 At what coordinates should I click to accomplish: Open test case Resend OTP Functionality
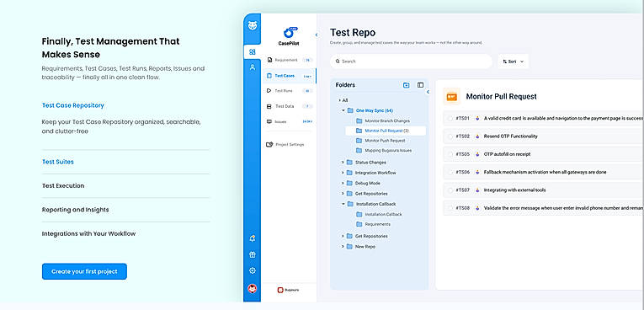tap(510, 136)
